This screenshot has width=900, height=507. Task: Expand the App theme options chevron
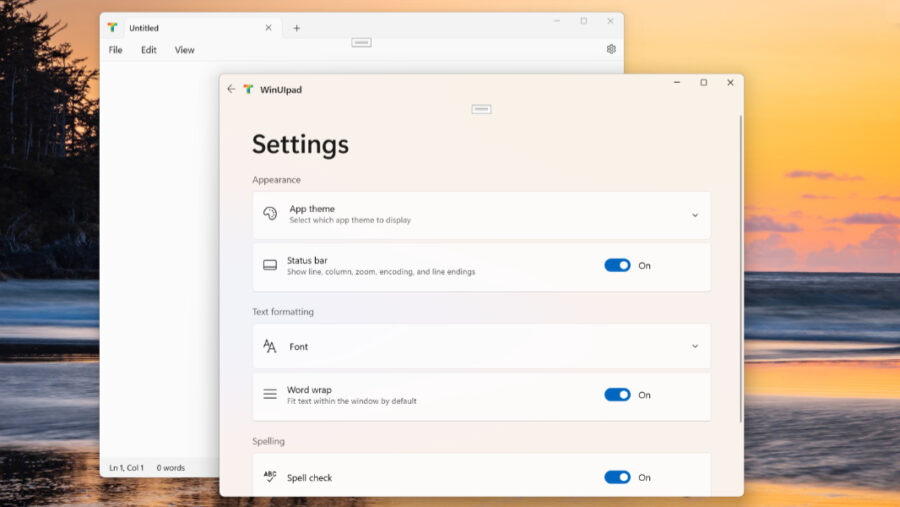tap(695, 215)
